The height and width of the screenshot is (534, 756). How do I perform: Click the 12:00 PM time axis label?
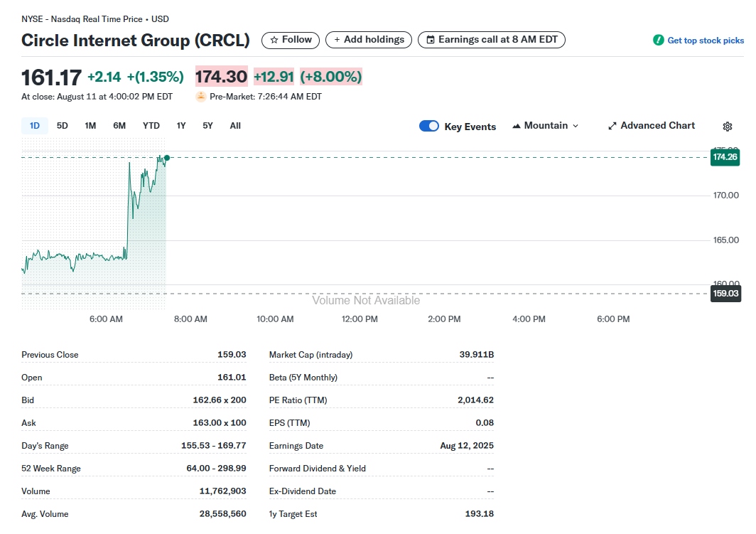point(360,319)
